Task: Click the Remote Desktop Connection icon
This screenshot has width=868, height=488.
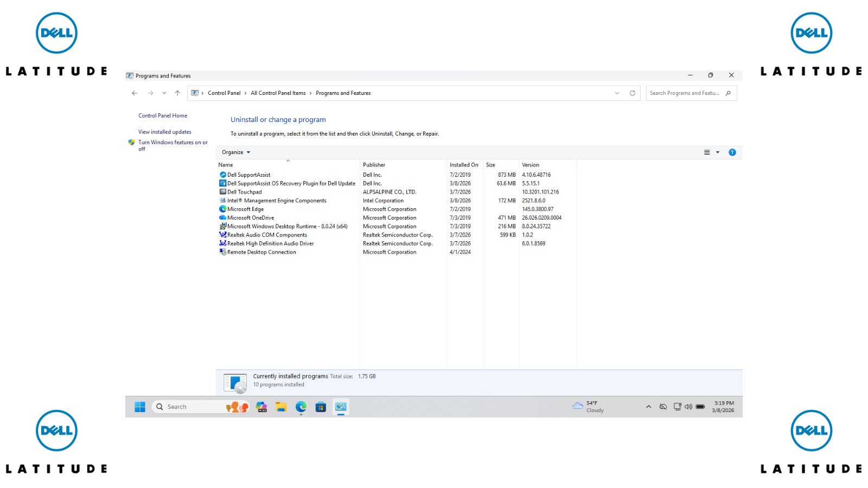Action: (x=222, y=252)
